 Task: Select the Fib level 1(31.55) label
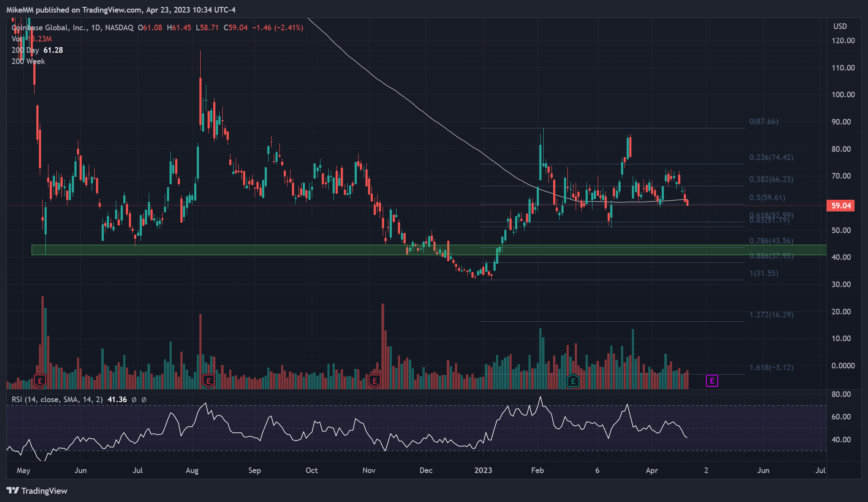click(764, 273)
